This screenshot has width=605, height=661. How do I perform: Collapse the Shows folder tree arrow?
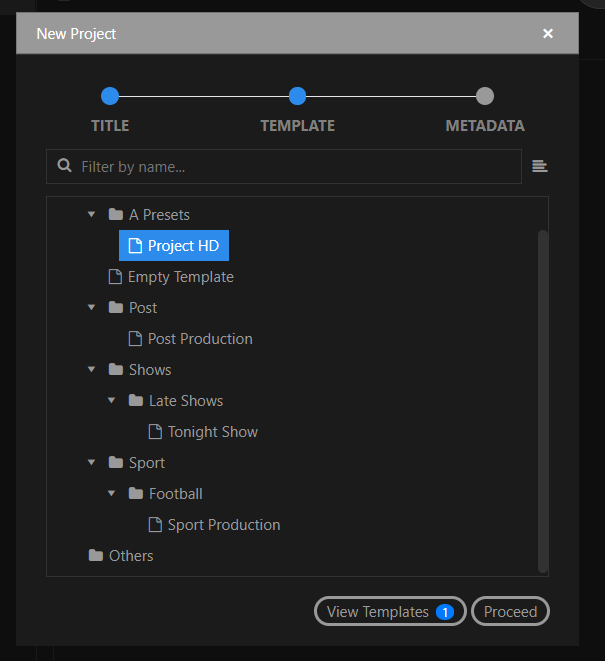tap(91, 370)
